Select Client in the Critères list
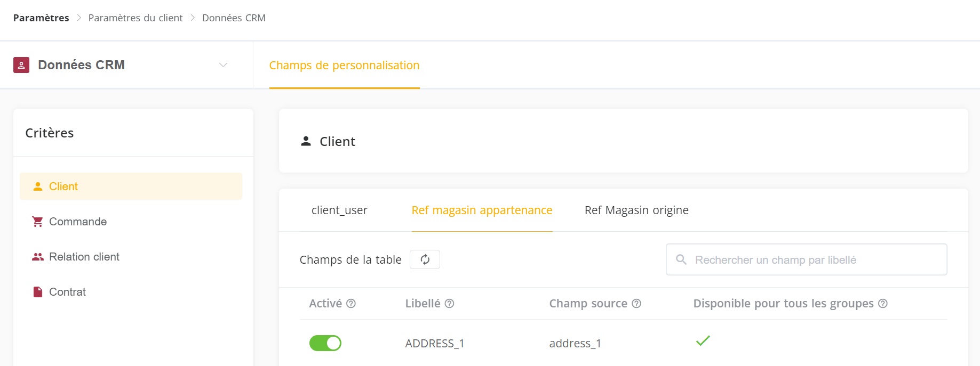 point(131,186)
